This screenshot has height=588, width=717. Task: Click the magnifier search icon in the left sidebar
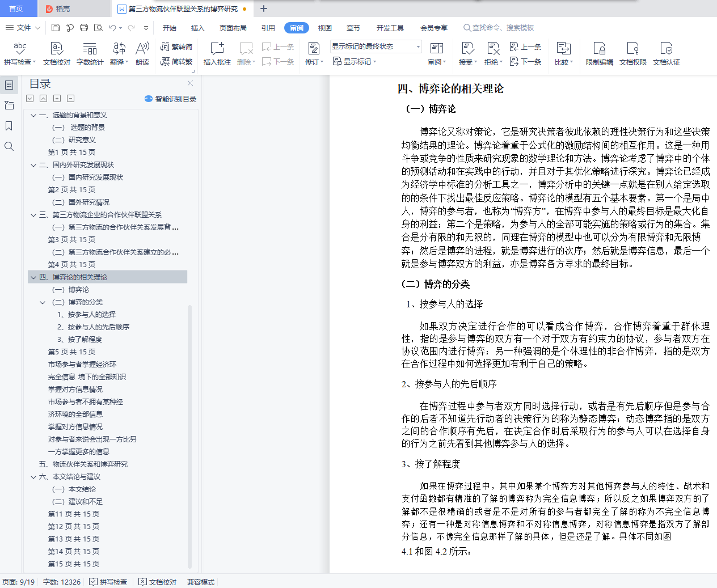[x=9, y=146]
